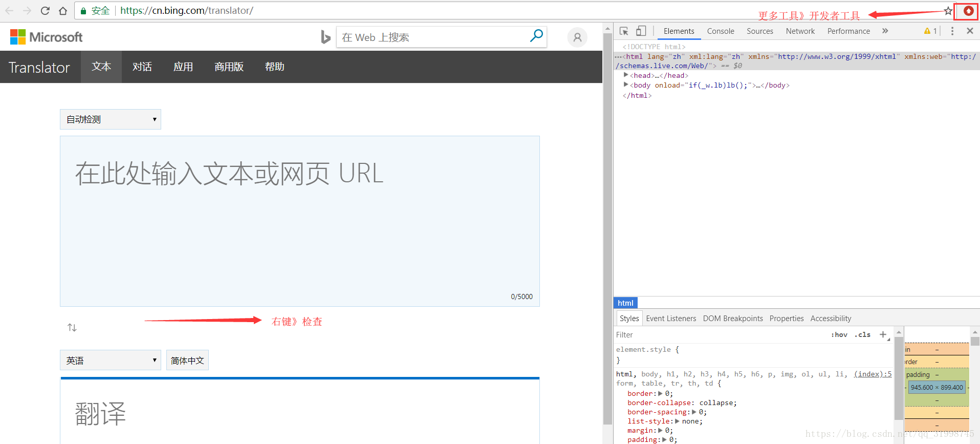Expand the list-style property triangle
The height and width of the screenshot is (444, 980).
(x=677, y=421)
